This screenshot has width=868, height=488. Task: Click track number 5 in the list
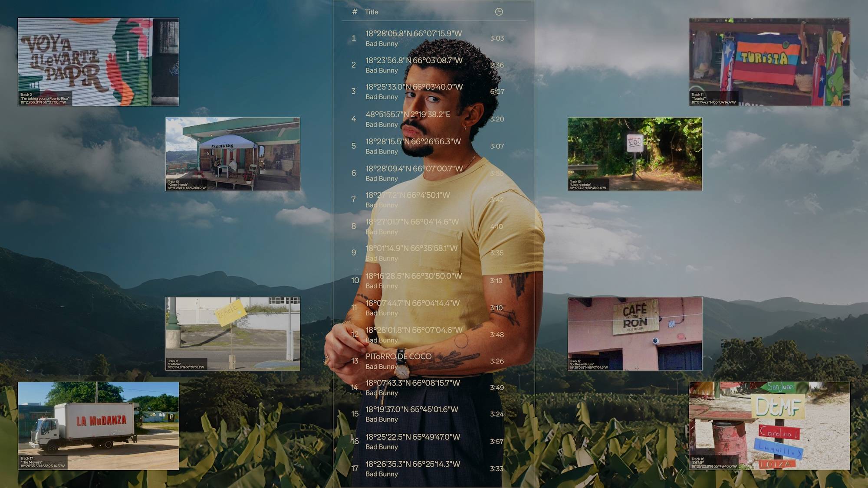[x=354, y=146]
